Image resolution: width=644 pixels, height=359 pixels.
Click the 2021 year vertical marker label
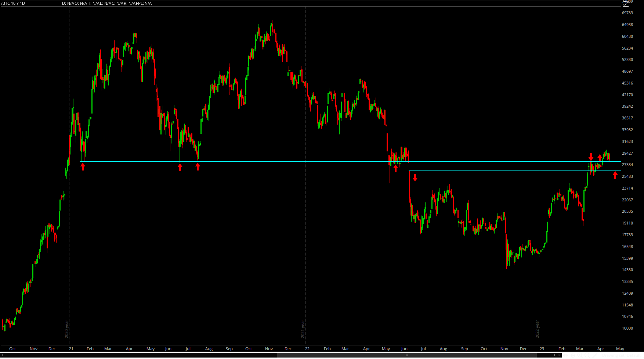[303, 329]
